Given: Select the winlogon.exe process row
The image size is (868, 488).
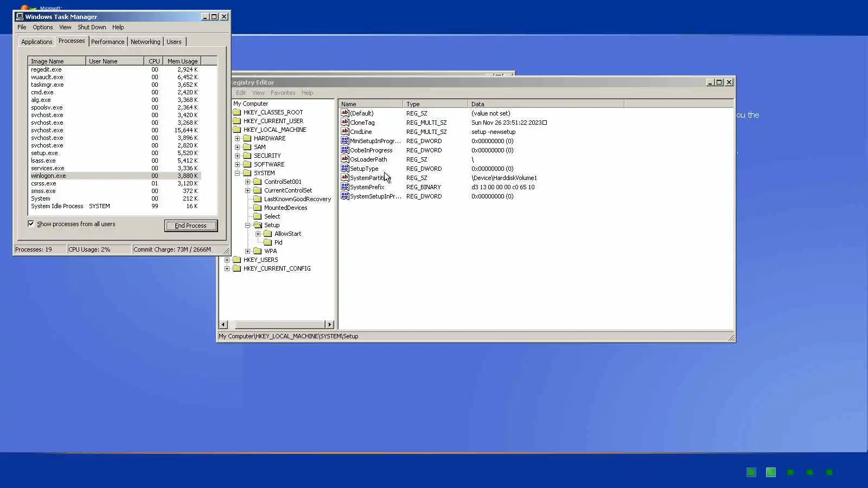Looking at the screenshot, I should tap(114, 176).
